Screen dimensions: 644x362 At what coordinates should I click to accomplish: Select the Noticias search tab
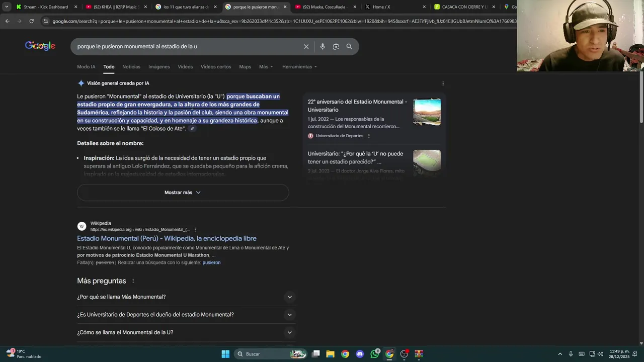(131, 67)
